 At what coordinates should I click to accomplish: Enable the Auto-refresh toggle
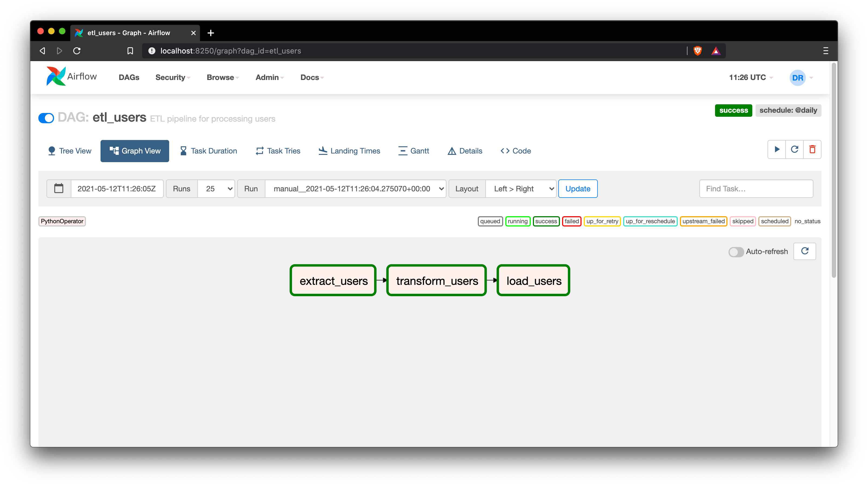point(736,252)
